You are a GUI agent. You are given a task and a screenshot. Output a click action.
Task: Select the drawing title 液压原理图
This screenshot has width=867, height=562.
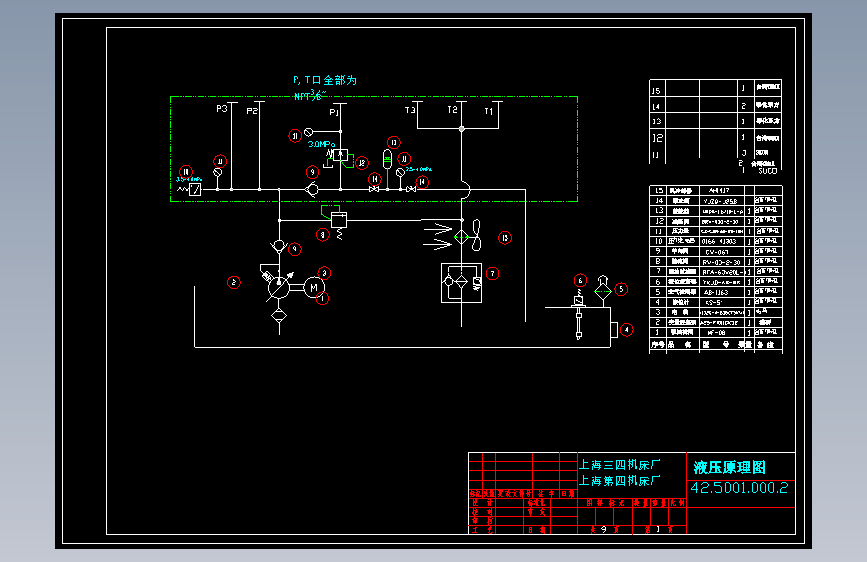point(729,467)
